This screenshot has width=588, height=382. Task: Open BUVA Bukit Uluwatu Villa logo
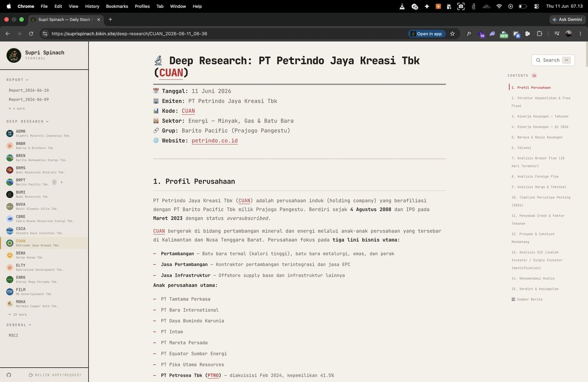click(10, 206)
